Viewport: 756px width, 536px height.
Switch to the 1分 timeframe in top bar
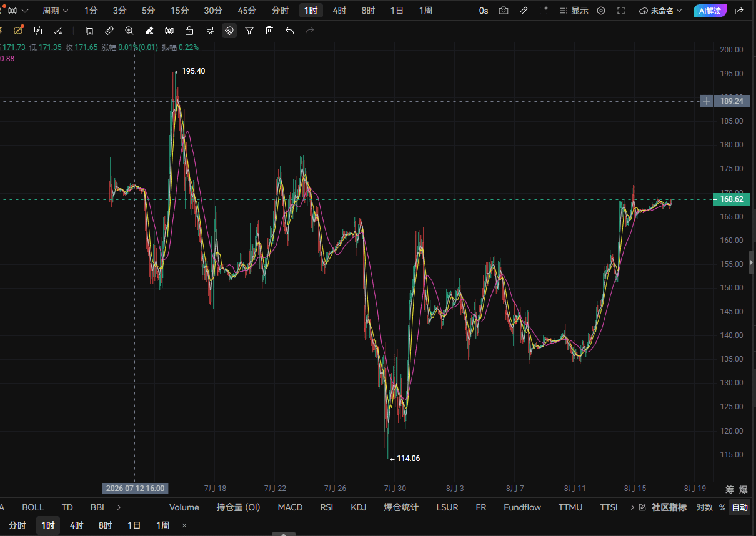tap(91, 11)
